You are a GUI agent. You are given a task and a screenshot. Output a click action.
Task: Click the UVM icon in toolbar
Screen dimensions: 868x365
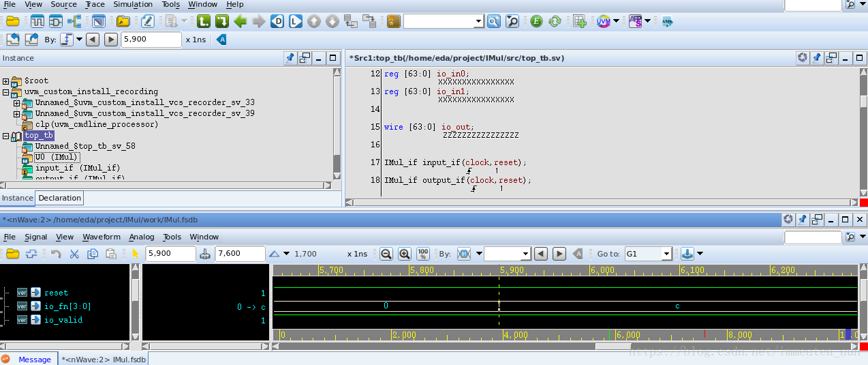[604, 21]
